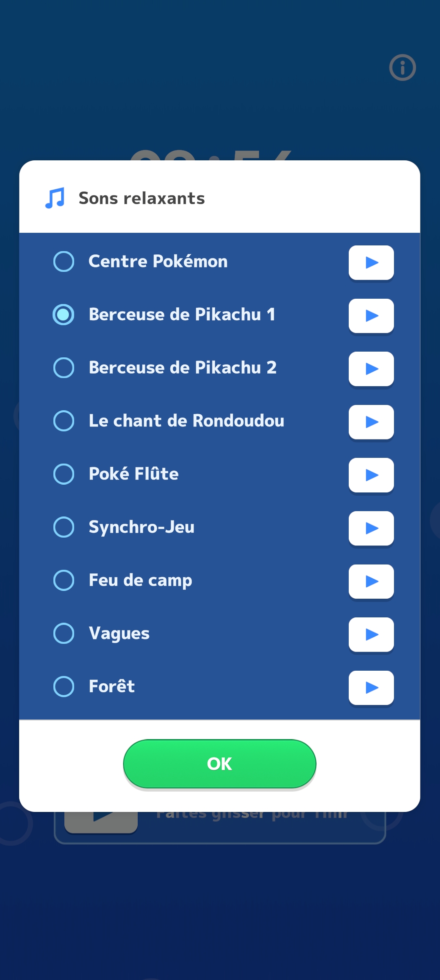Play the Feu de camp preview
Screen dimensions: 440x980
pos(371,581)
